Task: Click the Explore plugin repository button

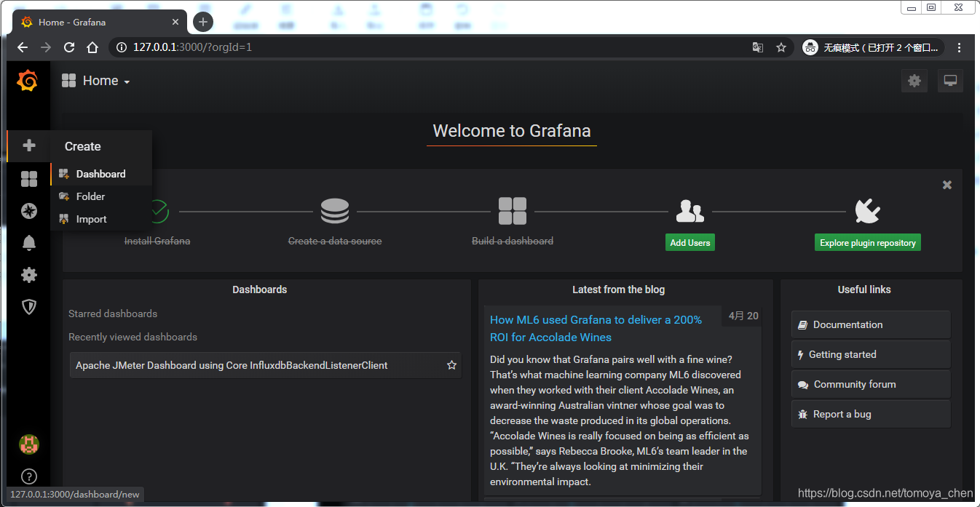Action: coord(868,242)
